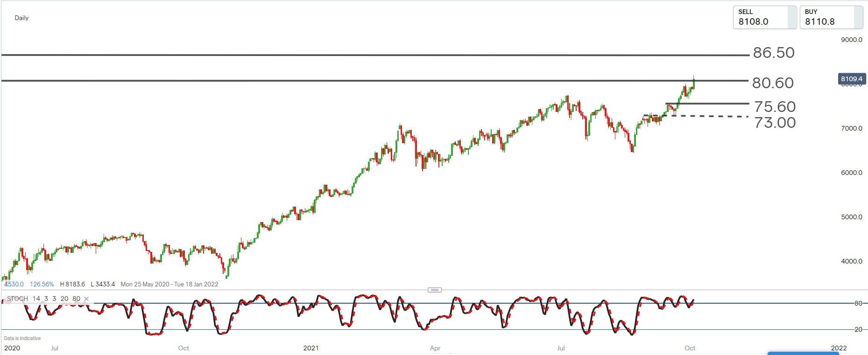Click the last Oct label before 2022

click(690, 348)
